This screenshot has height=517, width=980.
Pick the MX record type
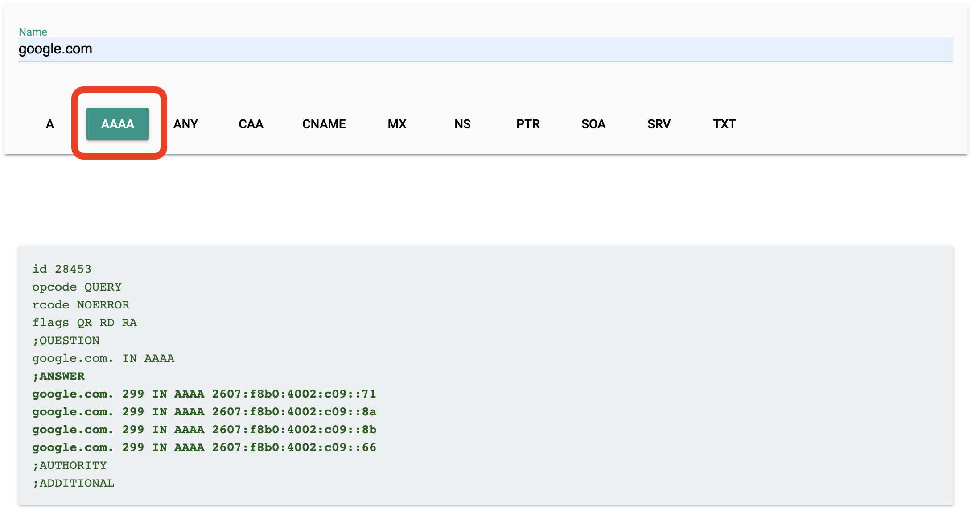(x=397, y=124)
